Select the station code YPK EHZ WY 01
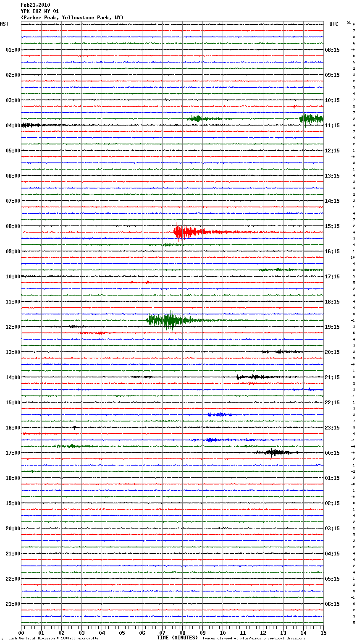This screenshot has height=644, width=357. [40, 11]
